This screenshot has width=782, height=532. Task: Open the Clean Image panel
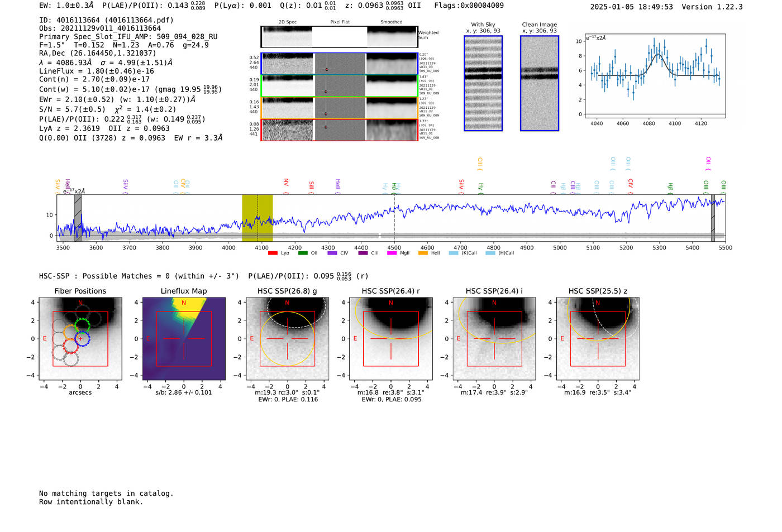click(x=540, y=83)
